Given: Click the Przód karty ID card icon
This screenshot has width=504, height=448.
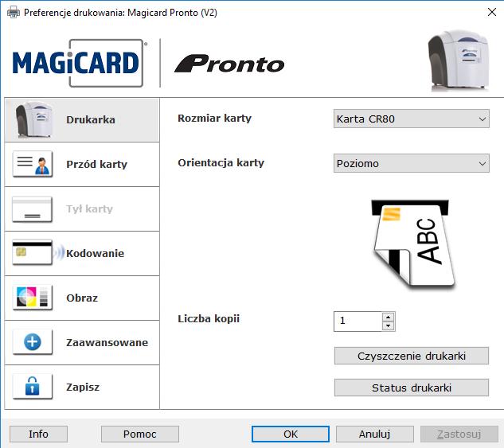Looking at the screenshot, I should click(x=32, y=164).
